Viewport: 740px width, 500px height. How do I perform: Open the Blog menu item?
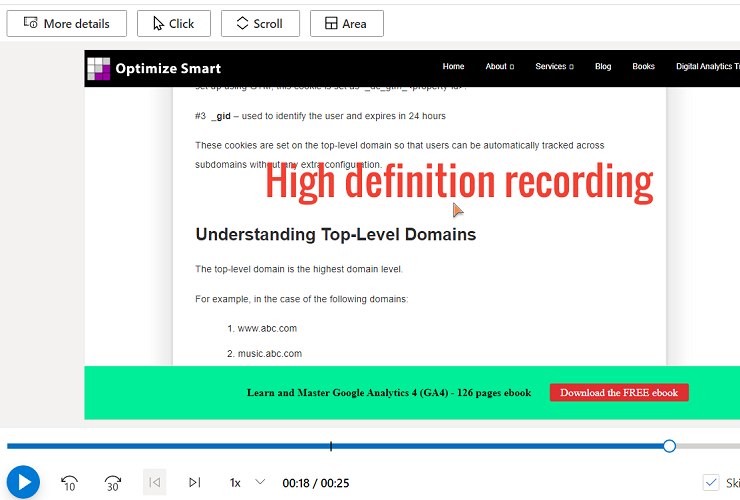(x=603, y=67)
